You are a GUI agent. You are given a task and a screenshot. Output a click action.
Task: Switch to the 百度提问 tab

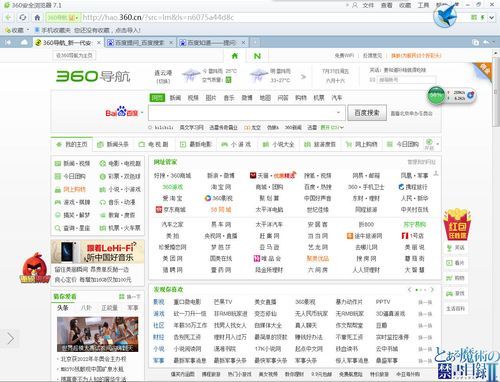pos(139,43)
